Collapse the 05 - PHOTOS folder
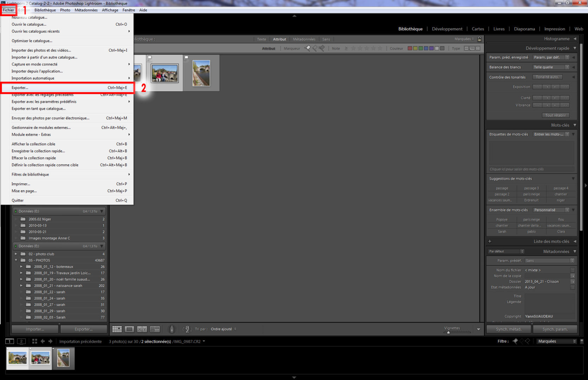588x380 pixels. pos(16,260)
